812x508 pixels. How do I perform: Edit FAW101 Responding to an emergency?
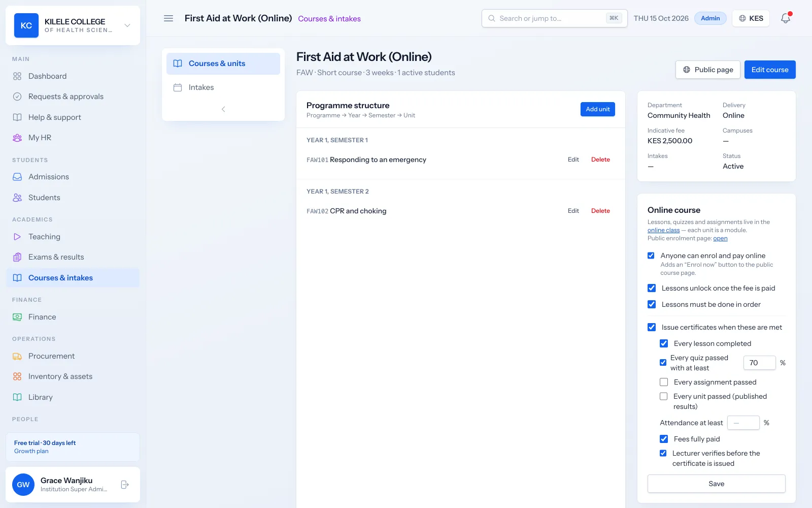click(573, 160)
